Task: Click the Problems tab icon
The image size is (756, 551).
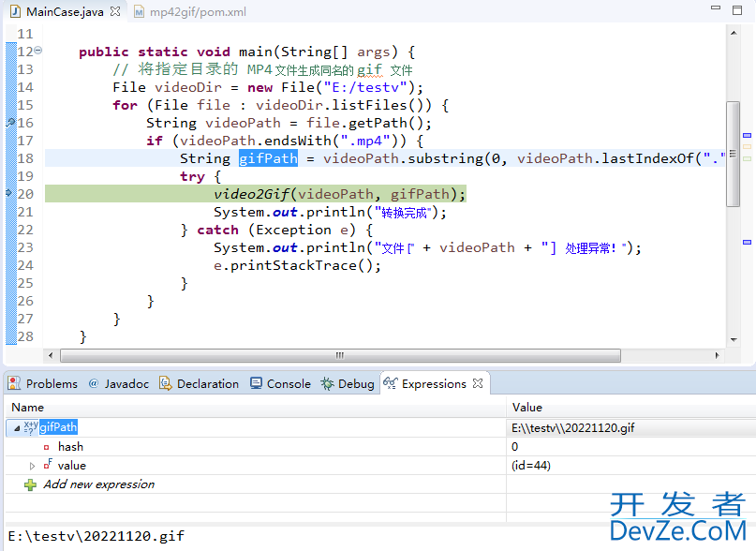Action: (14, 383)
